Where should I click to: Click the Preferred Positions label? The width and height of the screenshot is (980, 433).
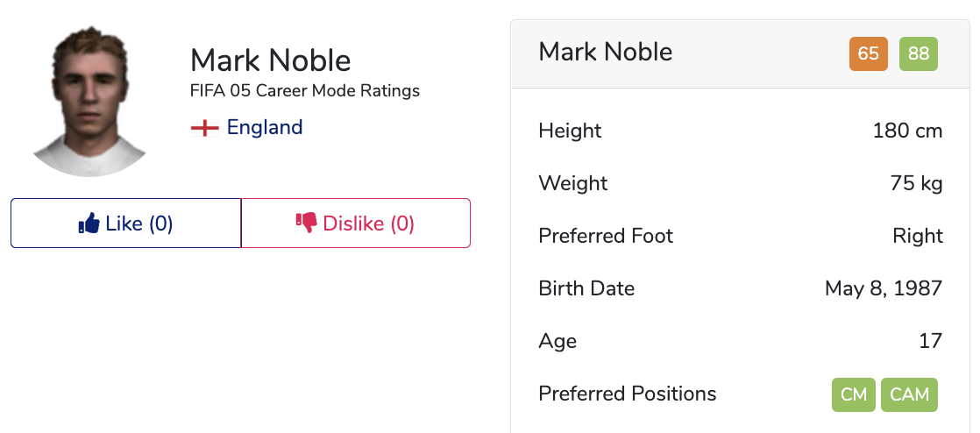pos(628,394)
